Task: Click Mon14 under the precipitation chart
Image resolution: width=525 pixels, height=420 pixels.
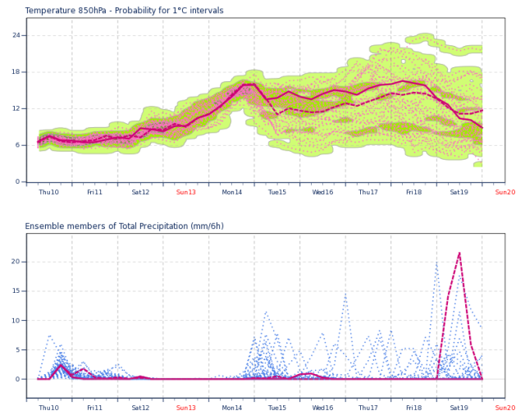Action: click(x=231, y=408)
